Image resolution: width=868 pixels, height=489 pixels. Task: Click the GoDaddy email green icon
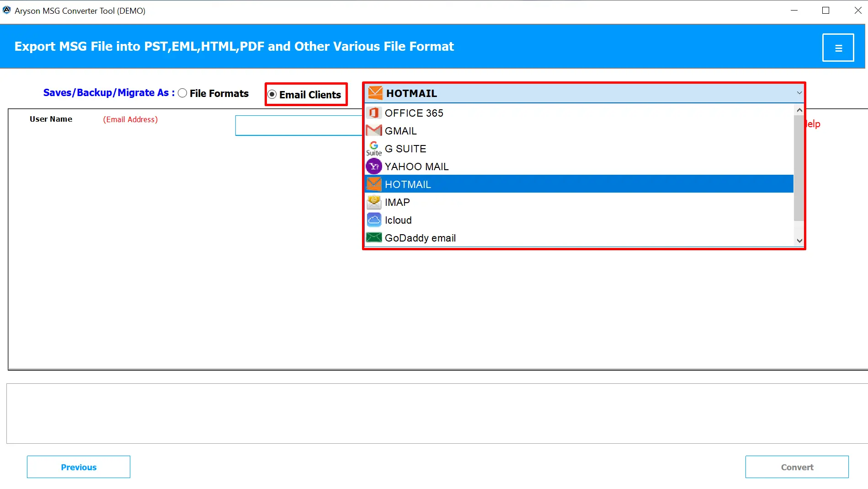tap(374, 238)
